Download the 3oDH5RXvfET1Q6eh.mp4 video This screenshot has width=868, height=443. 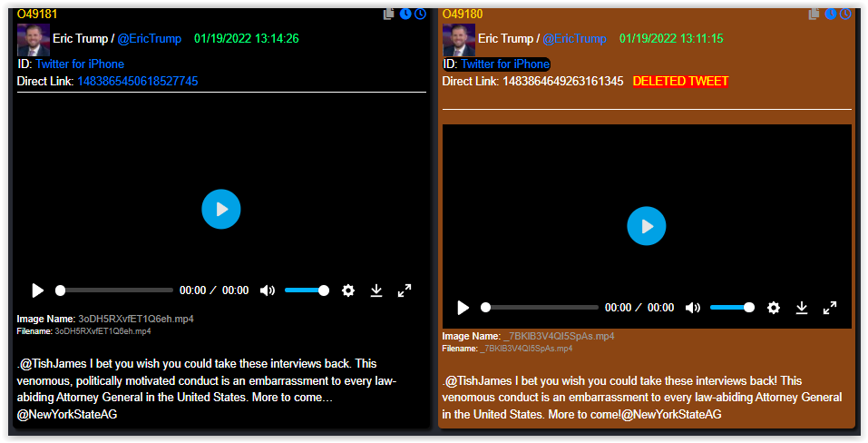(x=376, y=290)
